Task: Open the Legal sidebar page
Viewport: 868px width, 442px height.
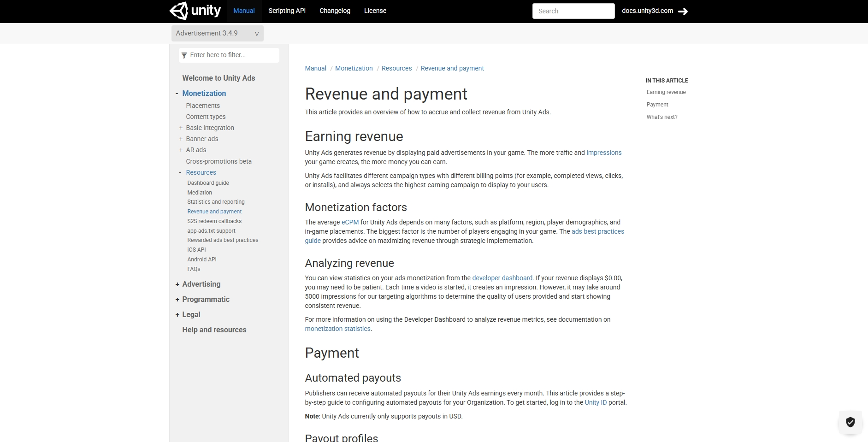Action: click(191, 315)
